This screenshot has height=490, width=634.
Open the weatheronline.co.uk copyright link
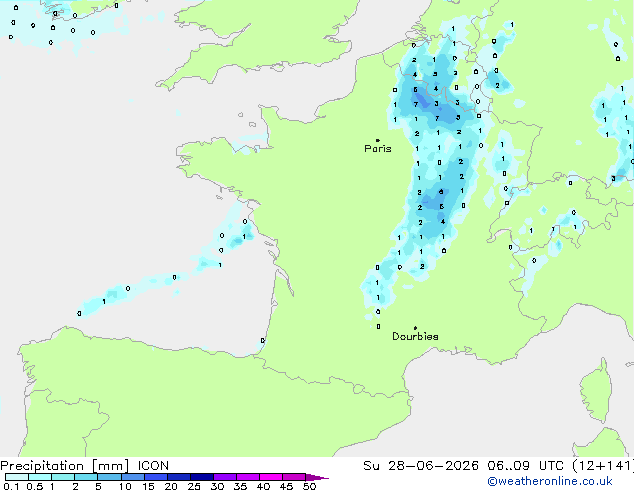point(550,481)
